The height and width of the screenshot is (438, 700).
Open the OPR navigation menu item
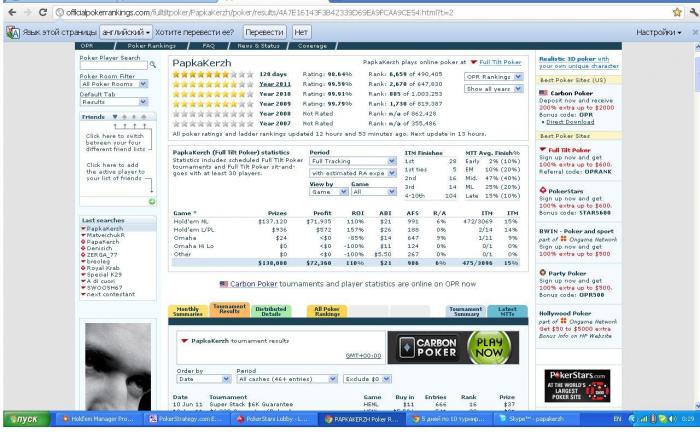87,46
